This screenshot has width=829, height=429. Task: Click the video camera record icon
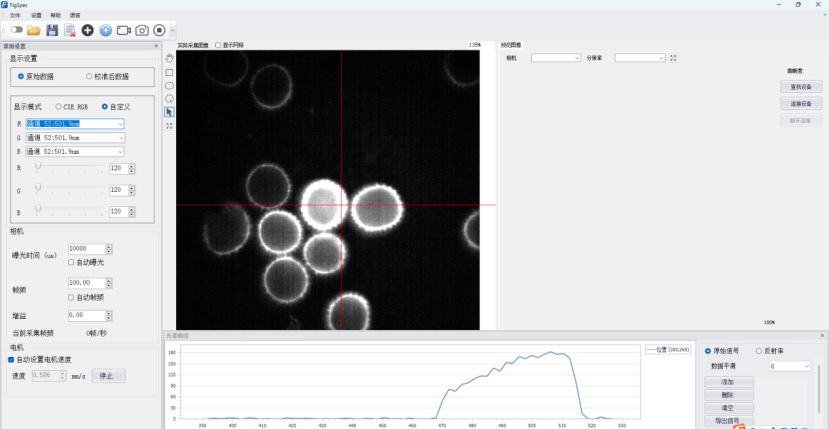click(124, 31)
